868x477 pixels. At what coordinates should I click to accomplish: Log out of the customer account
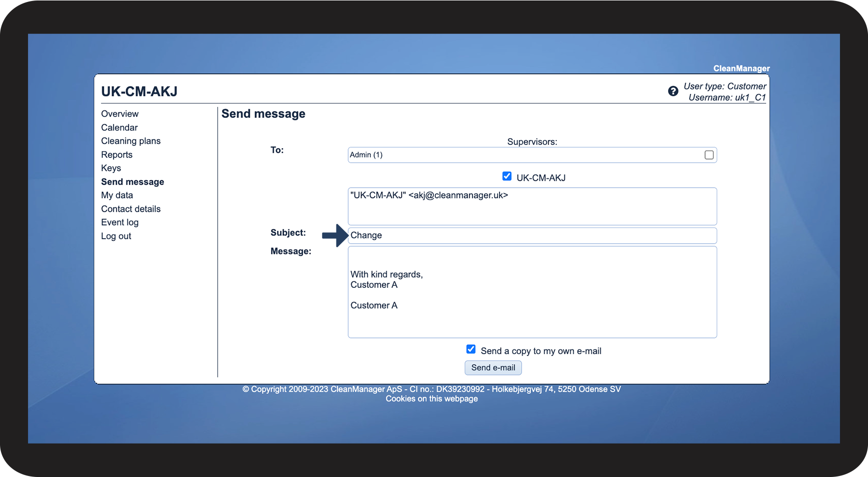coord(116,236)
